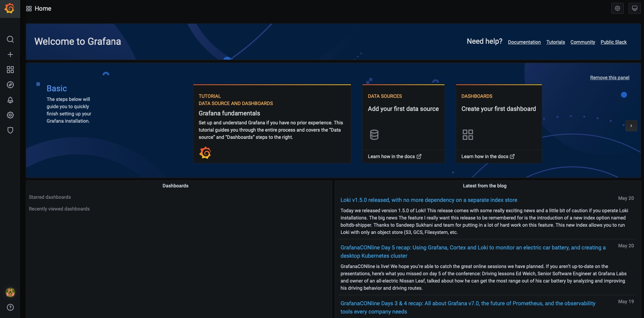Open the search magnifier in the sidebar

[10, 39]
